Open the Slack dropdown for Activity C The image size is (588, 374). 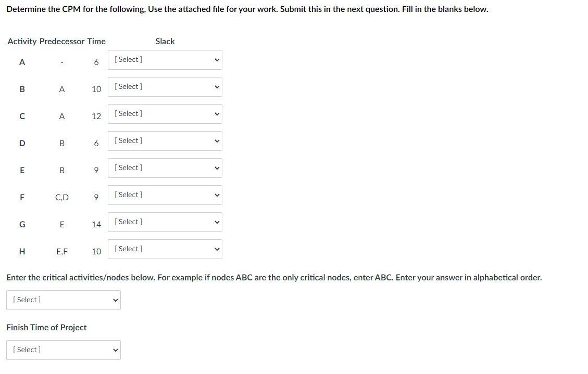pyautogui.click(x=165, y=113)
